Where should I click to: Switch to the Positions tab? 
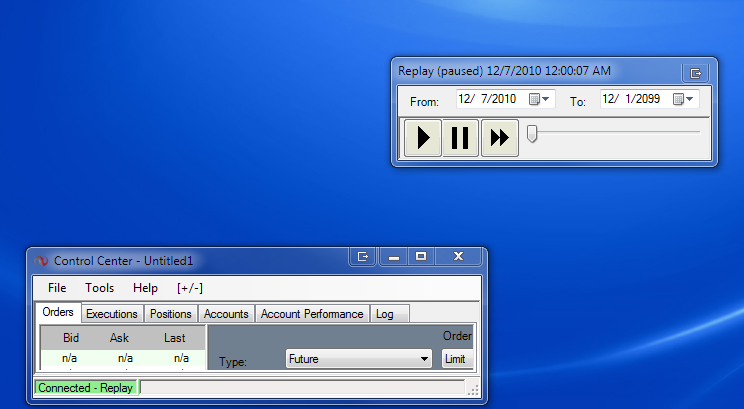(x=171, y=314)
